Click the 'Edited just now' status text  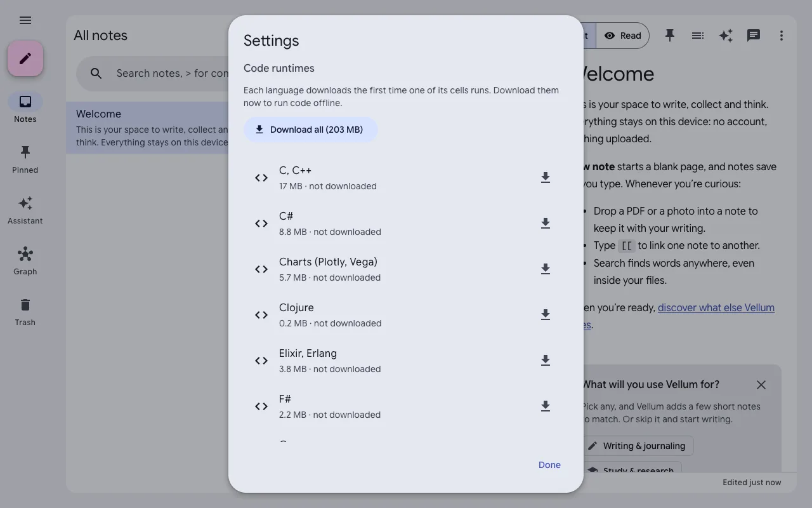click(752, 483)
